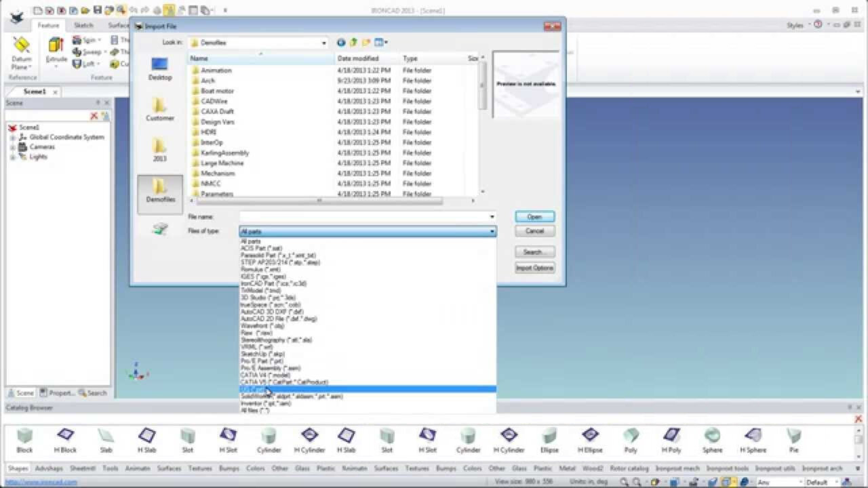Open the Colors catalog tab
Viewport: 868px width, 488px height.
[x=257, y=468]
